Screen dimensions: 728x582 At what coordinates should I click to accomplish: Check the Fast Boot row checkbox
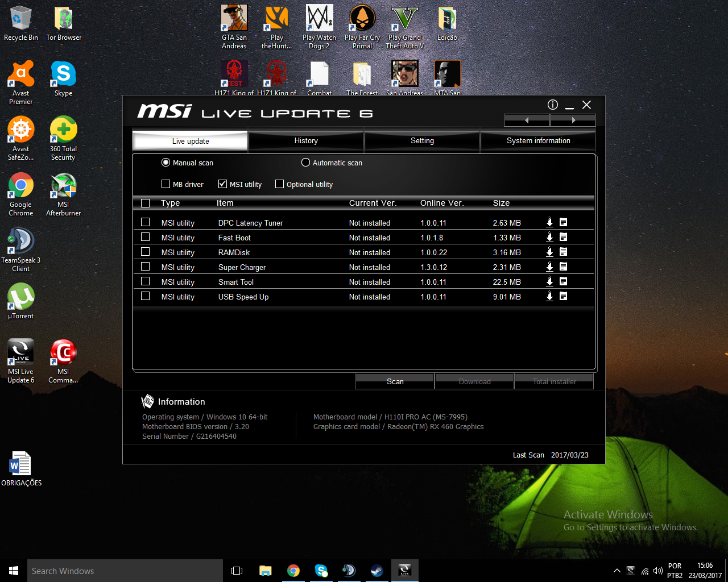tap(146, 237)
